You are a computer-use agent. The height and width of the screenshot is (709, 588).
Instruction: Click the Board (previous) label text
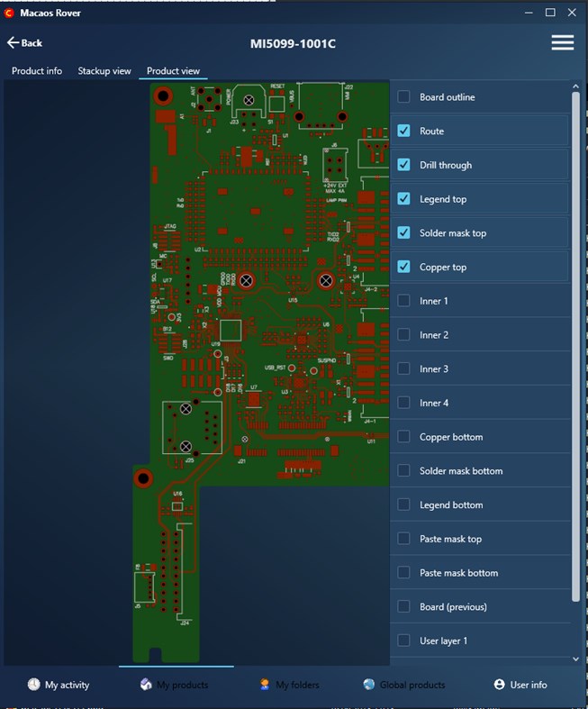pyautogui.click(x=453, y=606)
